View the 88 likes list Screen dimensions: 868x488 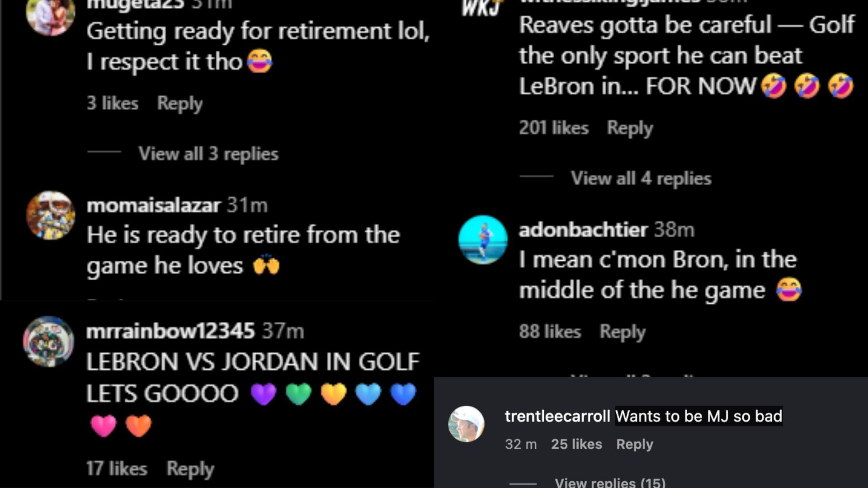tap(550, 332)
